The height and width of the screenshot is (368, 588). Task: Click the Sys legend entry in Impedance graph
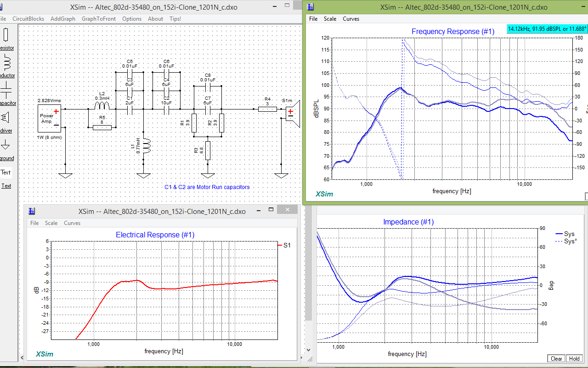565,234
